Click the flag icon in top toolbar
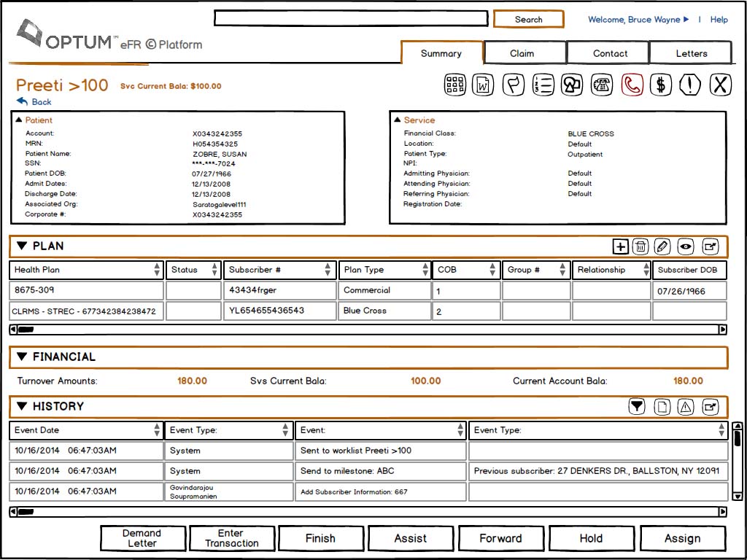This screenshot has width=747, height=560. [x=514, y=85]
